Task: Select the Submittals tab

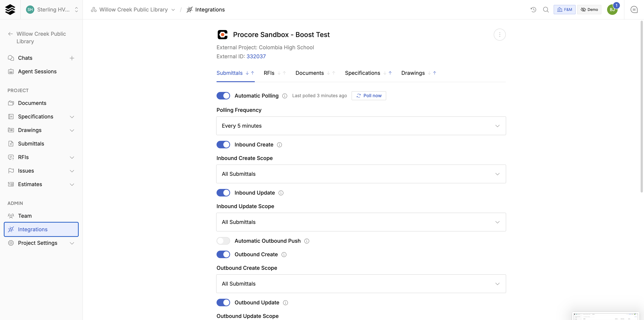Action: [x=235, y=73]
